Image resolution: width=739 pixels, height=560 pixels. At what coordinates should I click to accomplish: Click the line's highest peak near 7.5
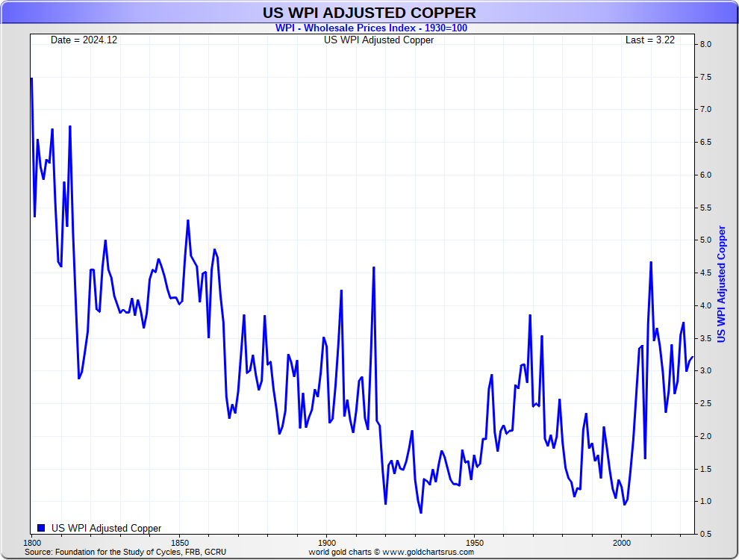[x=31, y=78]
